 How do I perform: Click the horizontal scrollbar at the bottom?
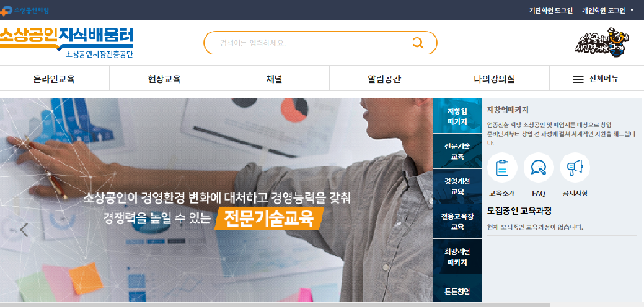275,305
